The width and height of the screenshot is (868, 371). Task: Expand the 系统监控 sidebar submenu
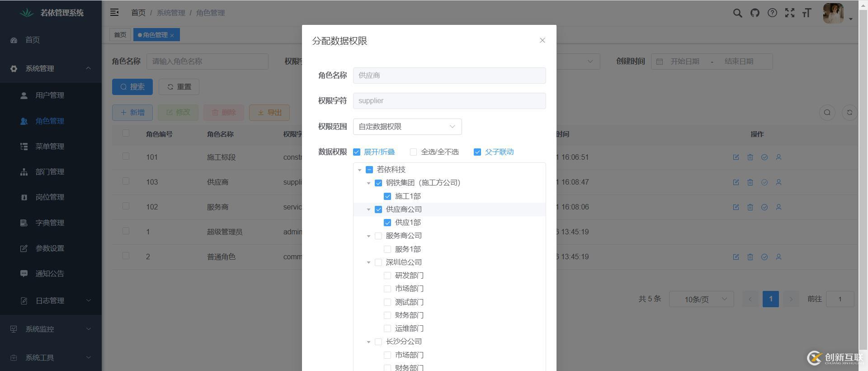(51, 329)
